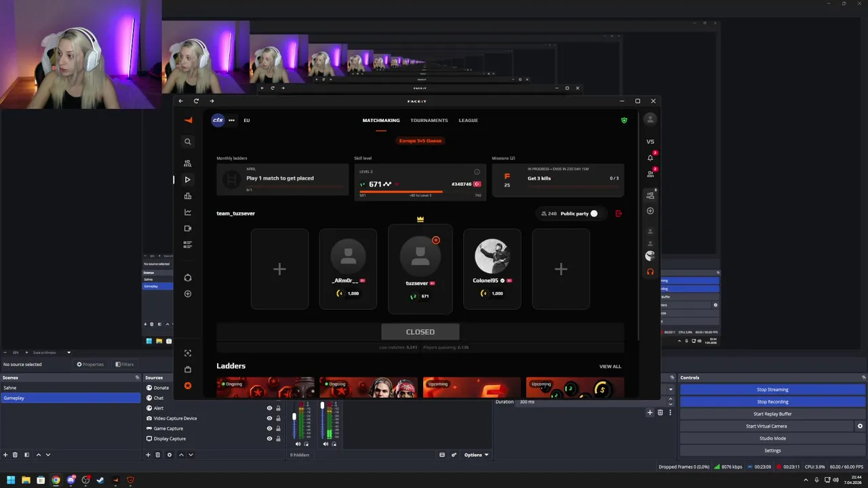Select the Sahne scene

pyautogui.click(x=71, y=388)
